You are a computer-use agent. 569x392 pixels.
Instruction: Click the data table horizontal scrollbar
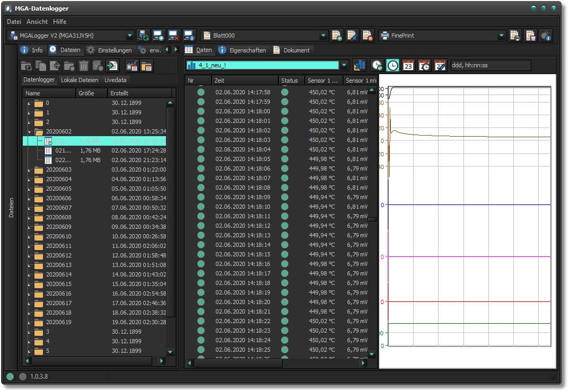[239, 363]
